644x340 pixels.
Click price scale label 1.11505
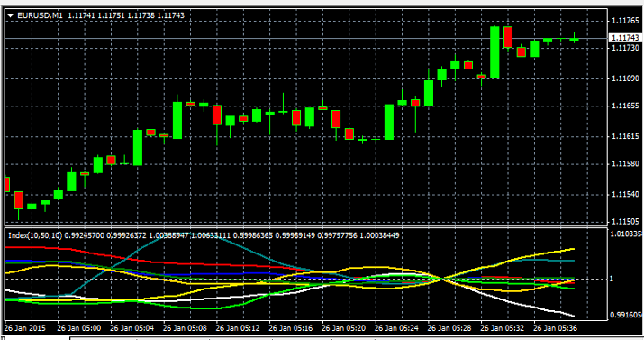(625, 222)
